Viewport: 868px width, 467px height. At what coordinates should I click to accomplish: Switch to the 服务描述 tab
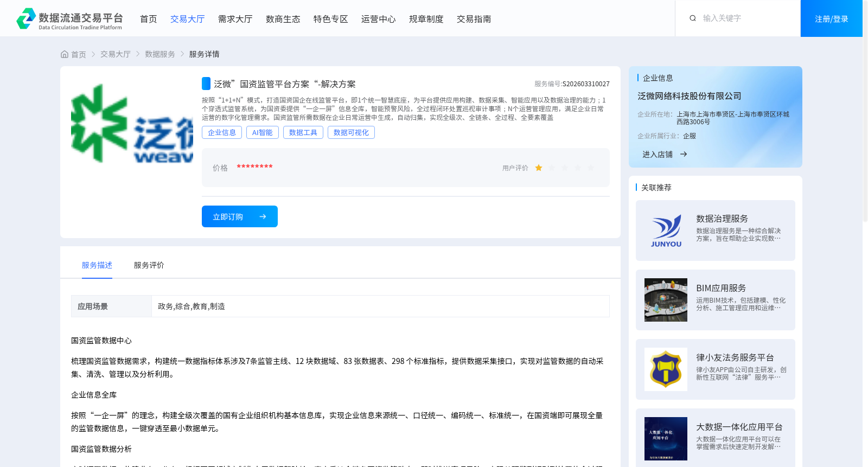coord(97,265)
